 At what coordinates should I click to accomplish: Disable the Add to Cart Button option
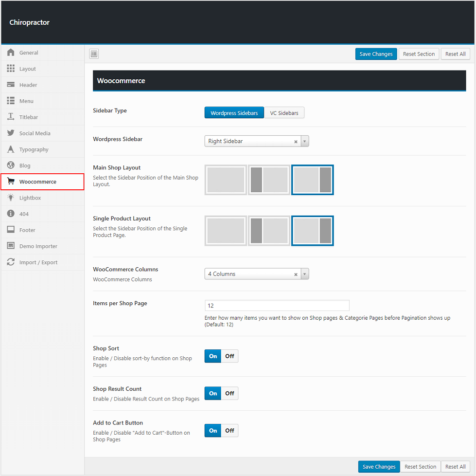click(229, 431)
